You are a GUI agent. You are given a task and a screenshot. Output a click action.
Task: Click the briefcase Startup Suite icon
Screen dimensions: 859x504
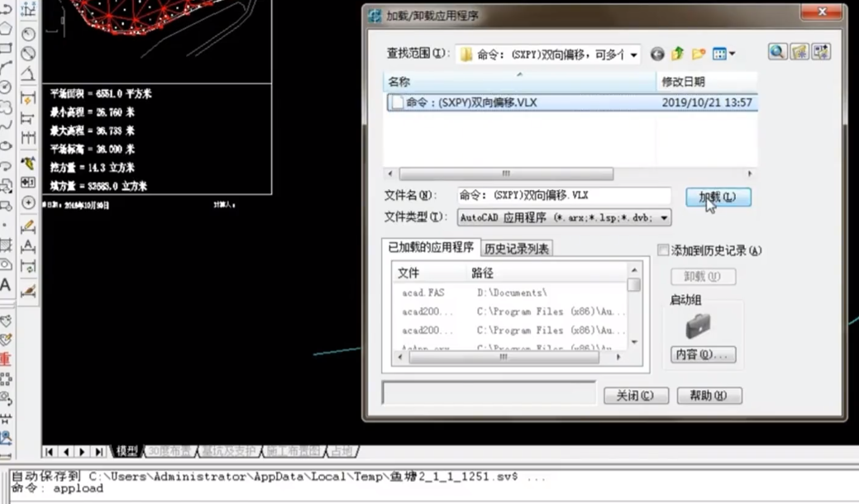(699, 326)
